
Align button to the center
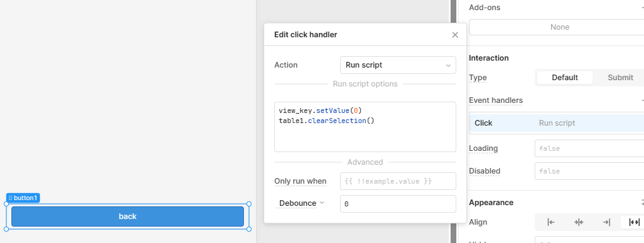pyautogui.click(x=579, y=222)
